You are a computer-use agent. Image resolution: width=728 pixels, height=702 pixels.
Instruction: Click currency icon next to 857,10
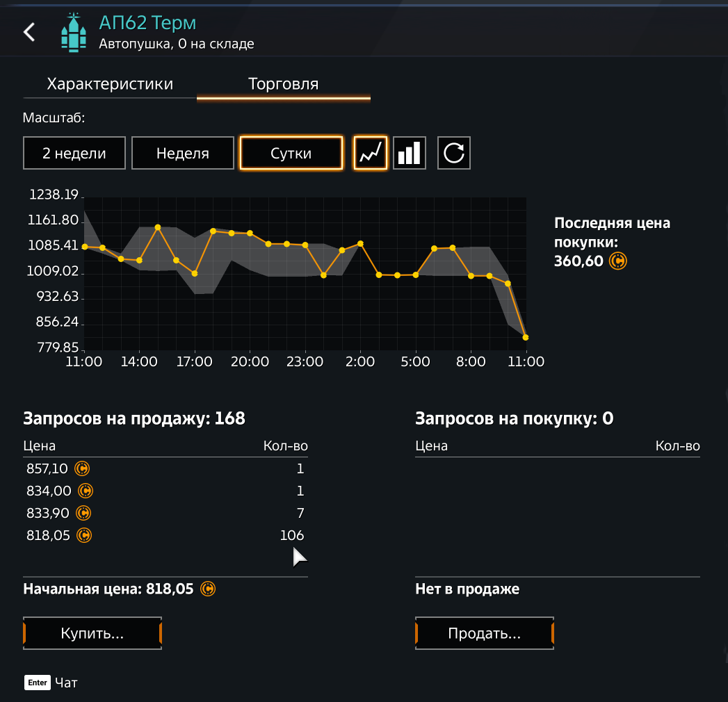pyautogui.click(x=82, y=468)
